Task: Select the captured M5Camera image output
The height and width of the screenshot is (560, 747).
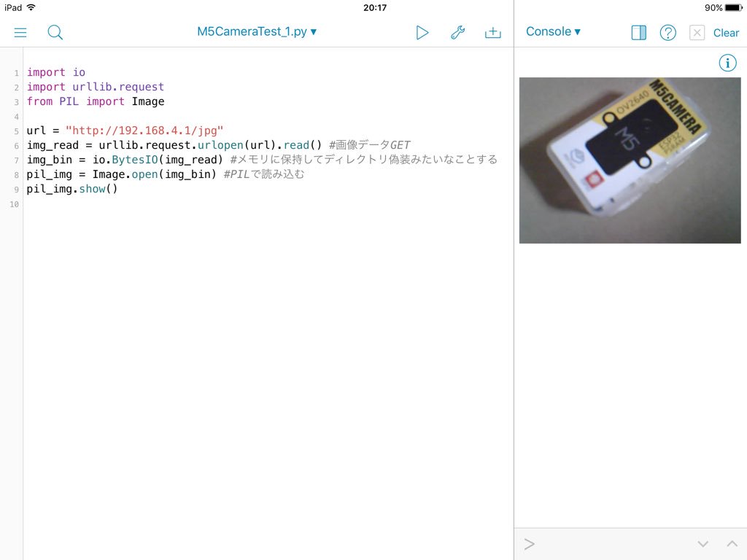Action: [629, 160]
